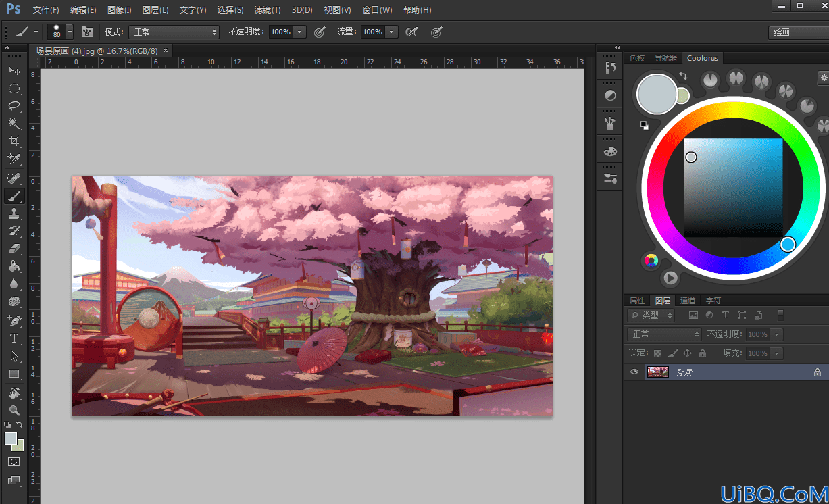Select the History Brush tool

coord(14,232)
